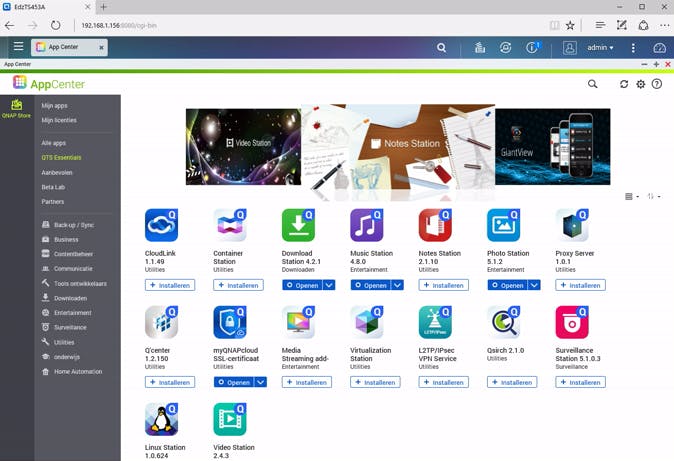Reload the page in the browser
Screen dimensions: 674x461
pos(55,25)
